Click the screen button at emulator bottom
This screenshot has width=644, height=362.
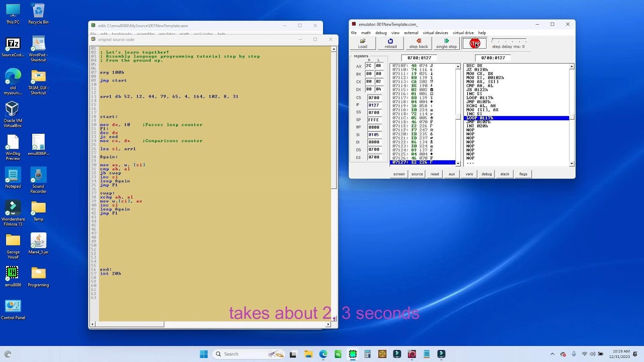pyautogui.click(x=399, y=174)
